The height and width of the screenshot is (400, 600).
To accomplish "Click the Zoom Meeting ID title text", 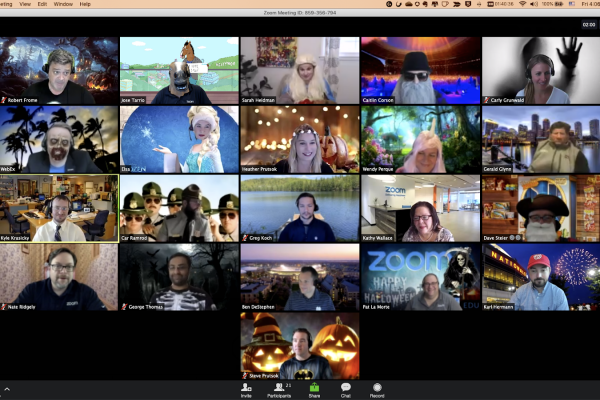I will point(299,14).
